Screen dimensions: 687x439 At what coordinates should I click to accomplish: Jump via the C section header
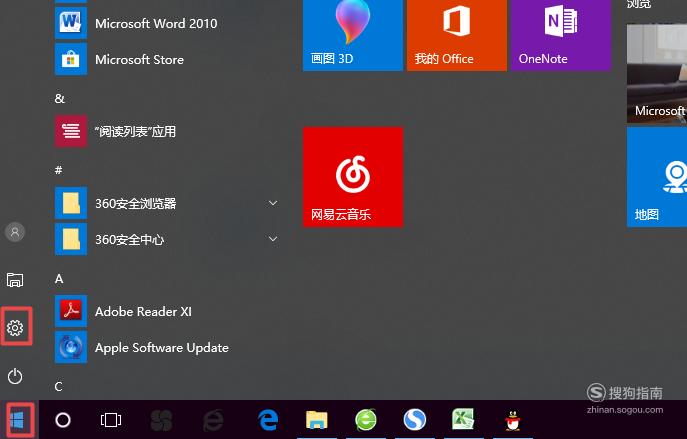pyautogui.click(x=59, y=386)
